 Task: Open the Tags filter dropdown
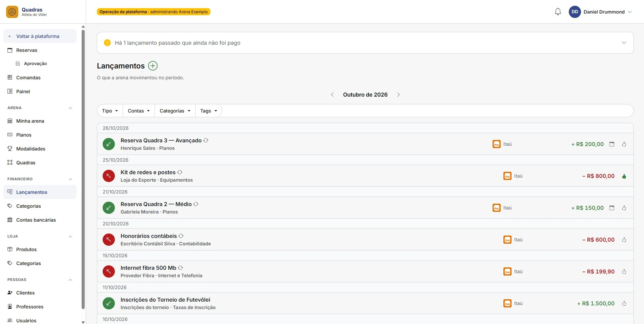pos(208,111)
